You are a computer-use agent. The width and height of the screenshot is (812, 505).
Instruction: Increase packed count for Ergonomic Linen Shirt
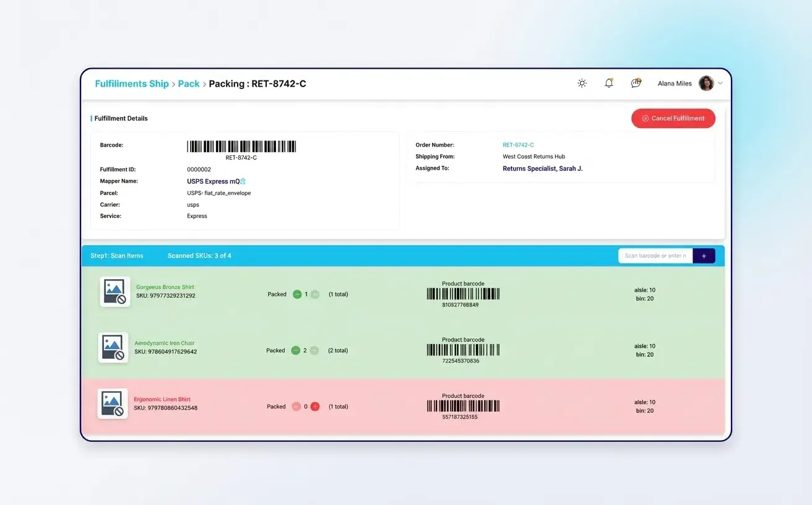[x=316, y=407]
